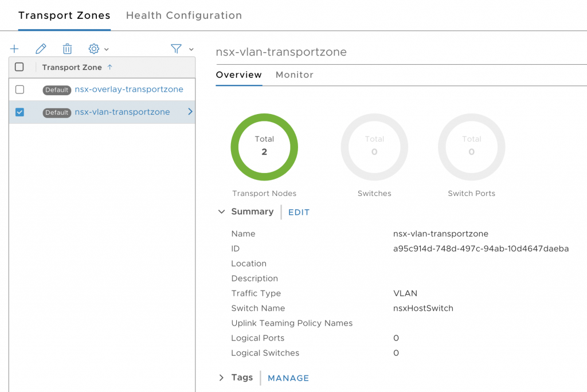Click the Transport Nodes caption under ring
The height and width of the screenshot is (392, 587).
pos(264,194)
